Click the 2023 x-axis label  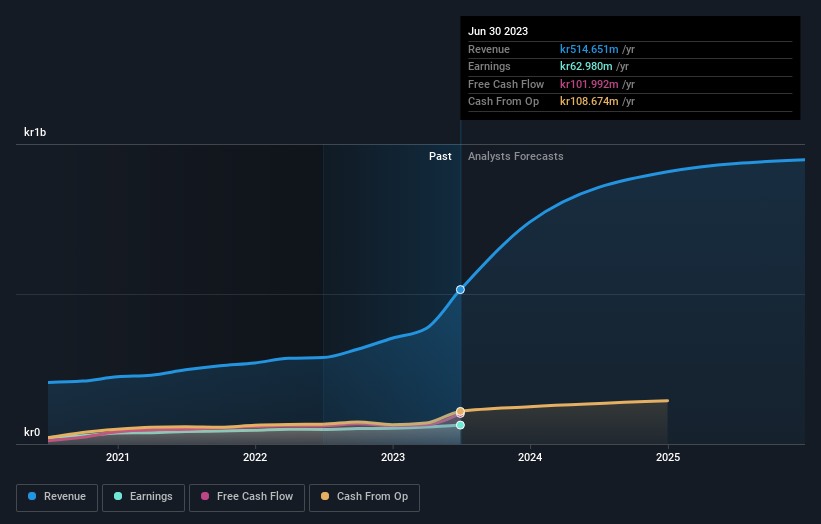tap(393, 457)
